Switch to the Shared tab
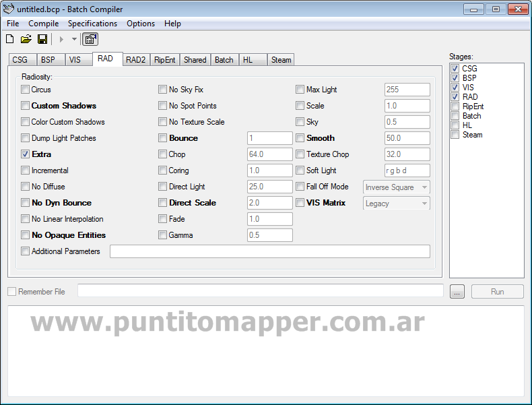Viewport: 532px width, 405px height. click(x=195, y=60)
